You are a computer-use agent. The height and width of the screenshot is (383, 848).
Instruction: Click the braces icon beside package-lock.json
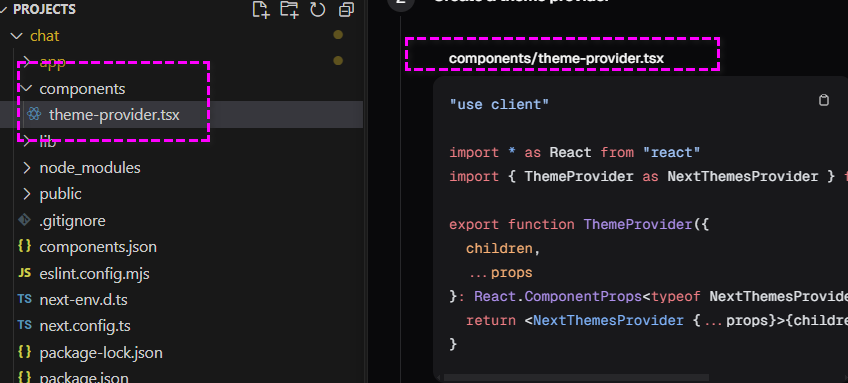coord(24,352)
